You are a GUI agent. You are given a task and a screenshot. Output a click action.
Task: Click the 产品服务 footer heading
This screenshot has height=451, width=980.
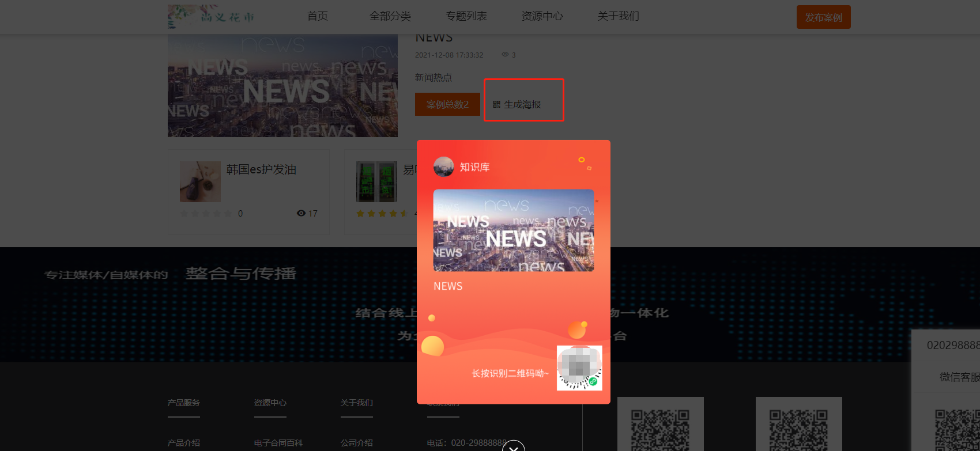click(x=184, y=403)
